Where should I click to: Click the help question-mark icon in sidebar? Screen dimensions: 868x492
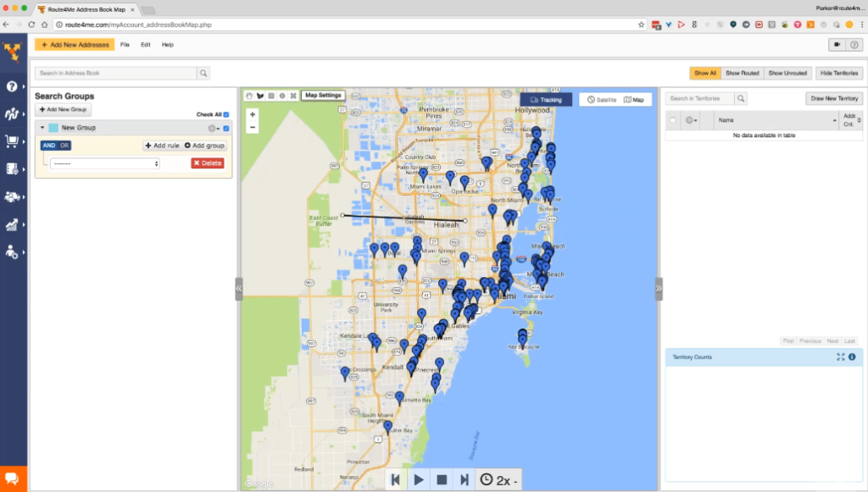[x=12, y=86]
